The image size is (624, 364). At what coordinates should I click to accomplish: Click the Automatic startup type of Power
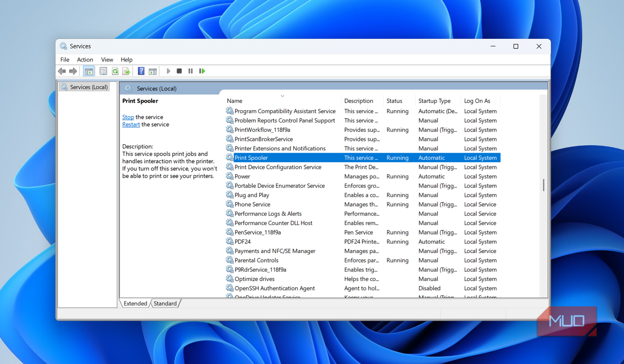(431, 176)
